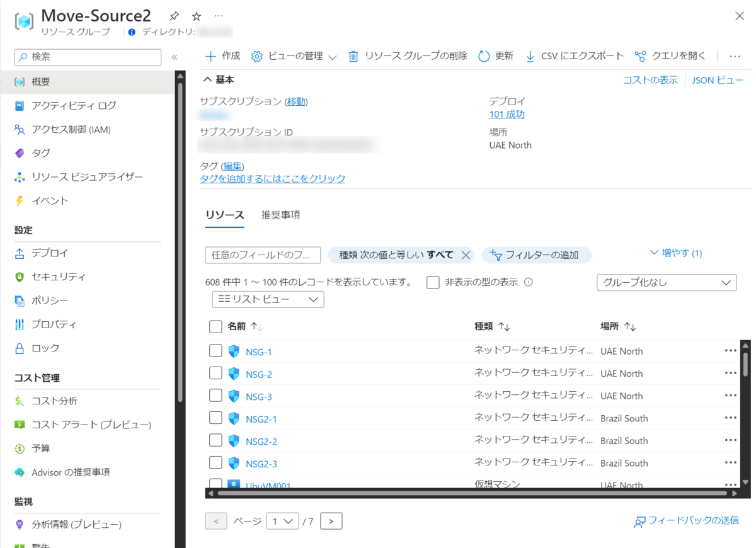Select 概要 in the sidebar
Screen dimensions: 756x548
(87, 82)
